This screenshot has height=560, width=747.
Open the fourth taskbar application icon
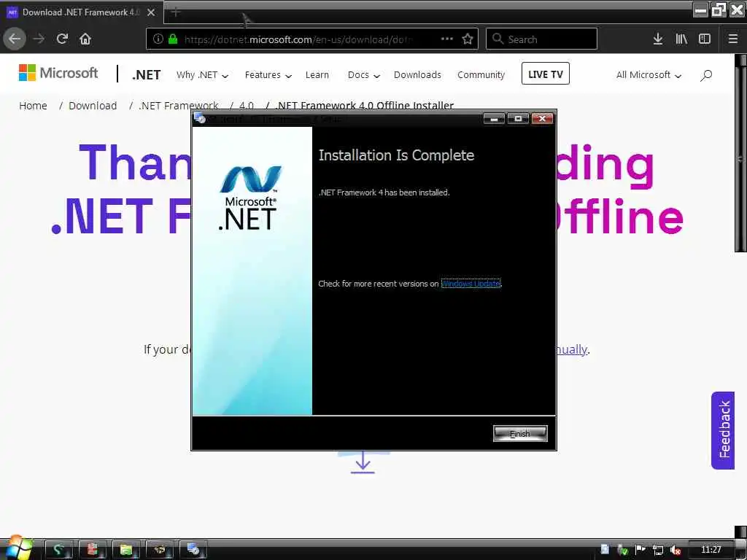click(159, 550)
